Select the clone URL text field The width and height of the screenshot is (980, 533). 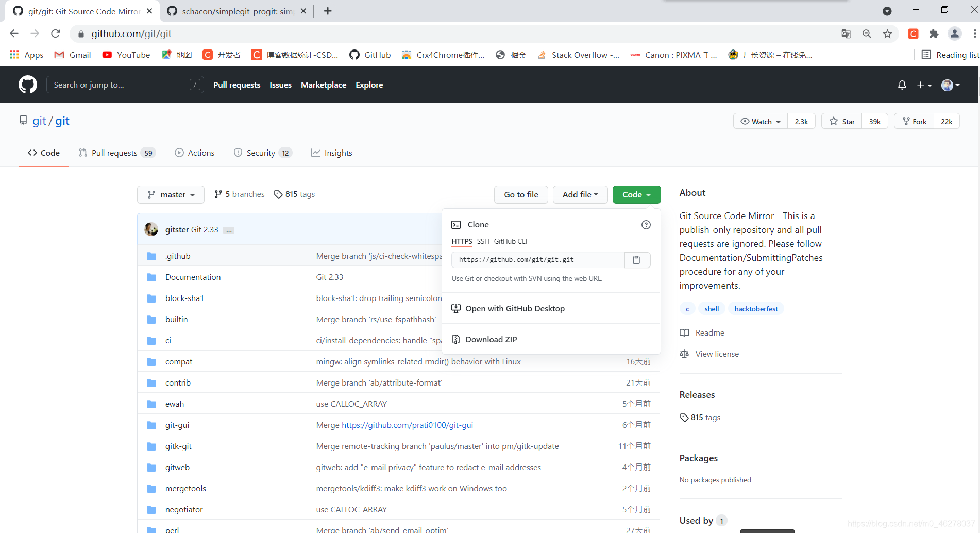click(x=538, y=260)
